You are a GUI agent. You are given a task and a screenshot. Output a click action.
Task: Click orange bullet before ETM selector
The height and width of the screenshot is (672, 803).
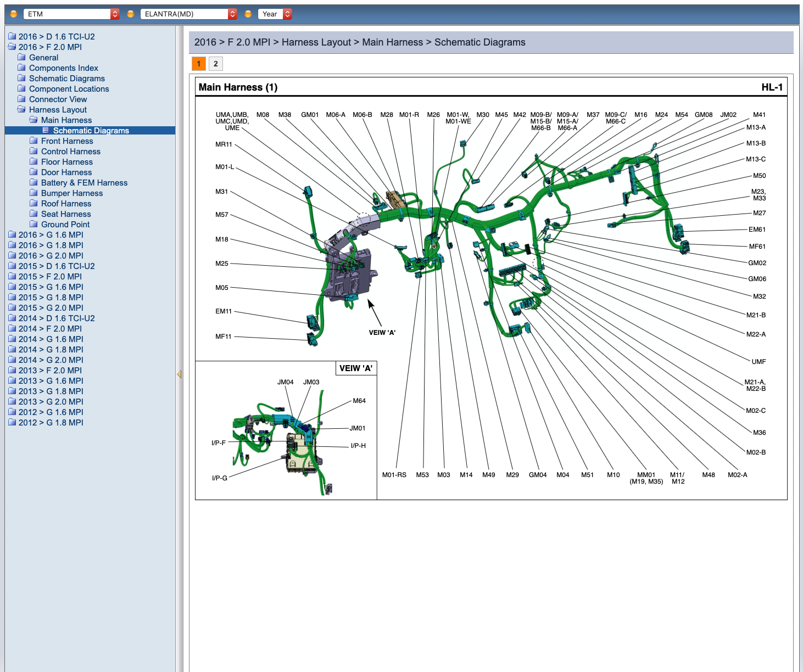(14, 14)
